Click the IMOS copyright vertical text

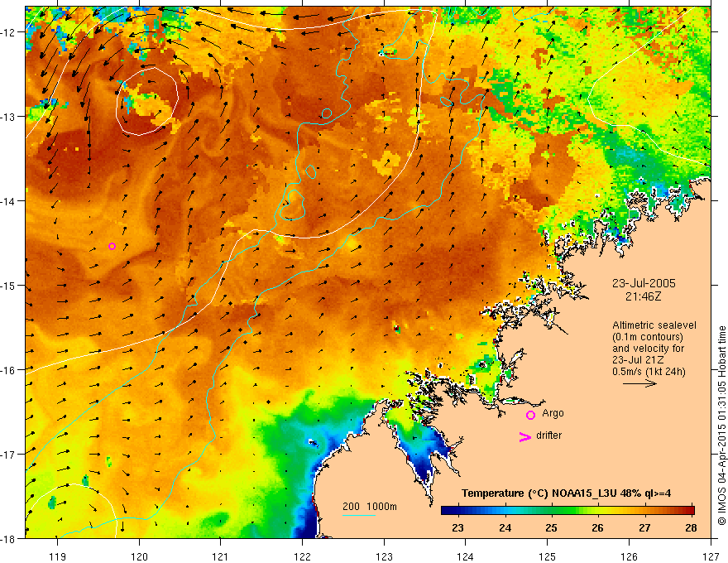point(721,426)
